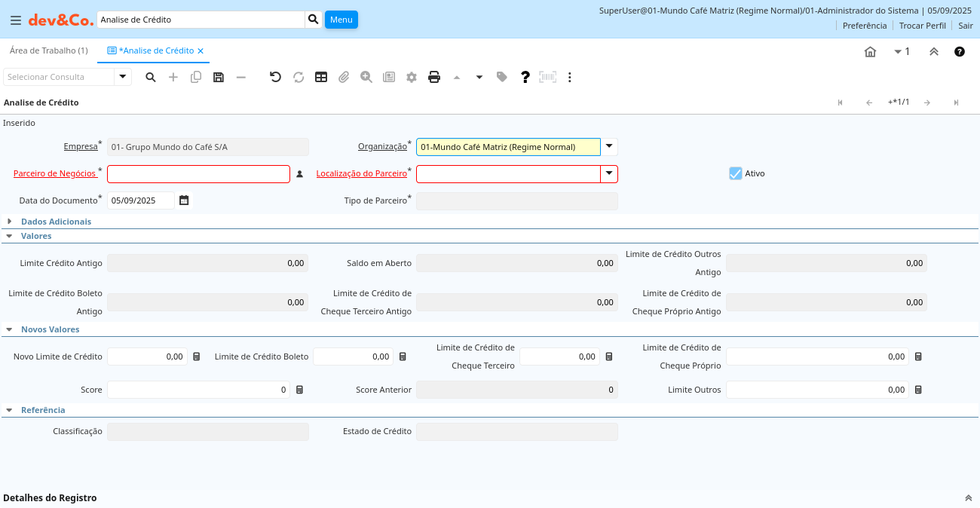Image resolution: width=980 pixels, height=508 pixels.
Task: Click the search magnifier next to lookup field
Action: (314, 20)
